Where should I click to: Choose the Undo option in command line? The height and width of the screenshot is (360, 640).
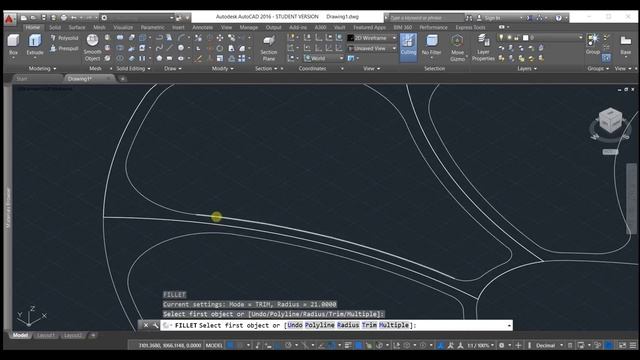(x=295, y=325)
